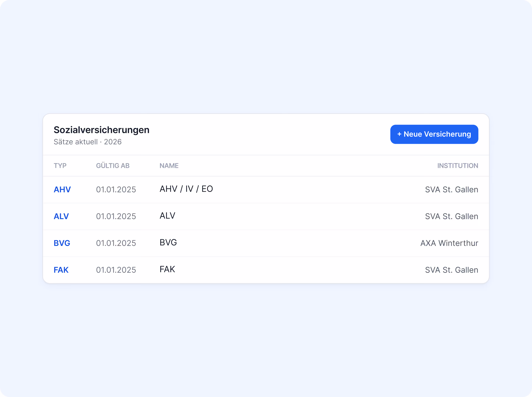The height and width of the screenshot is (397, 532).
Task: Click the 01.01.2025 date in ALV row
Action: 116,216
